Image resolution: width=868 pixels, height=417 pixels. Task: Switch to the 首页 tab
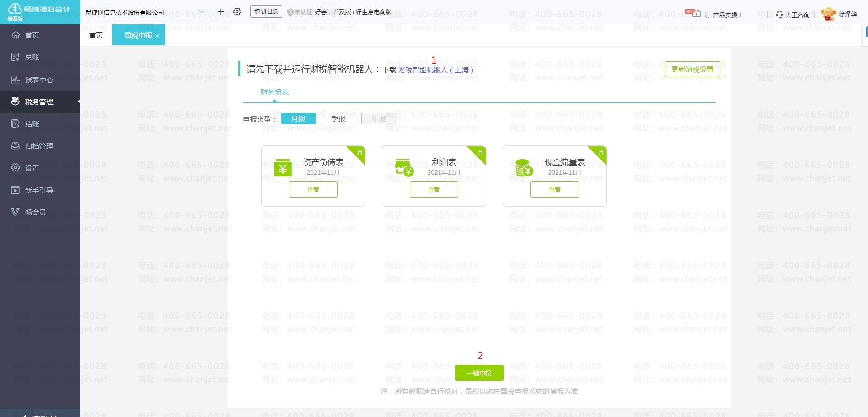96,36
